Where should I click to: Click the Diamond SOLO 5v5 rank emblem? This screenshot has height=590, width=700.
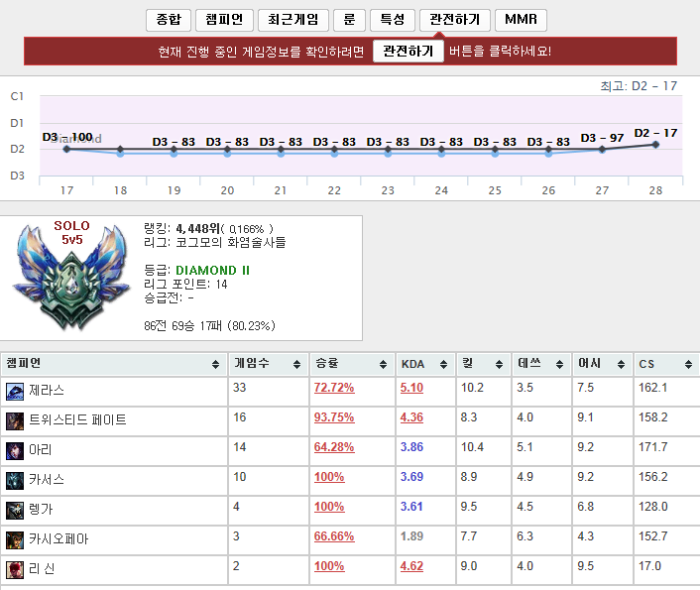coord(71,278)
